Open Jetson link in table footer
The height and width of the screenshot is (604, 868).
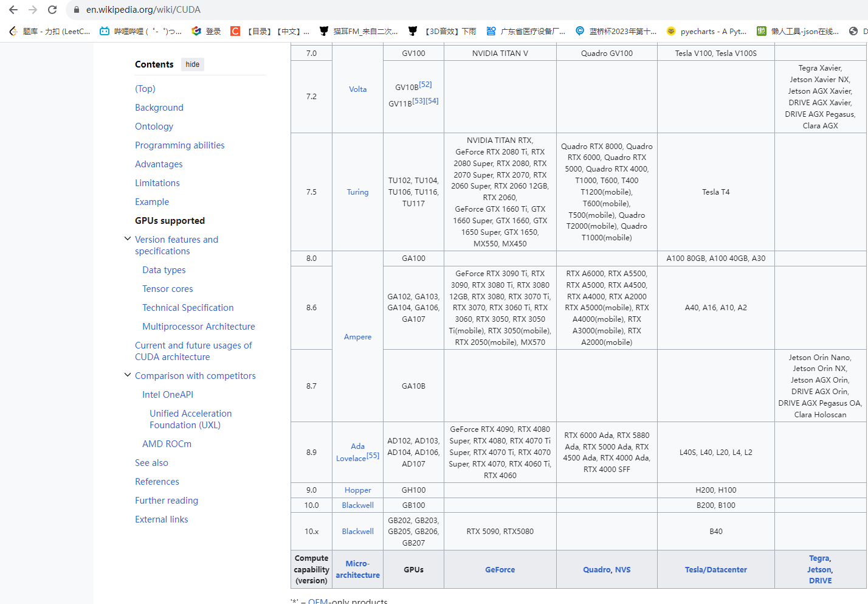819,570
